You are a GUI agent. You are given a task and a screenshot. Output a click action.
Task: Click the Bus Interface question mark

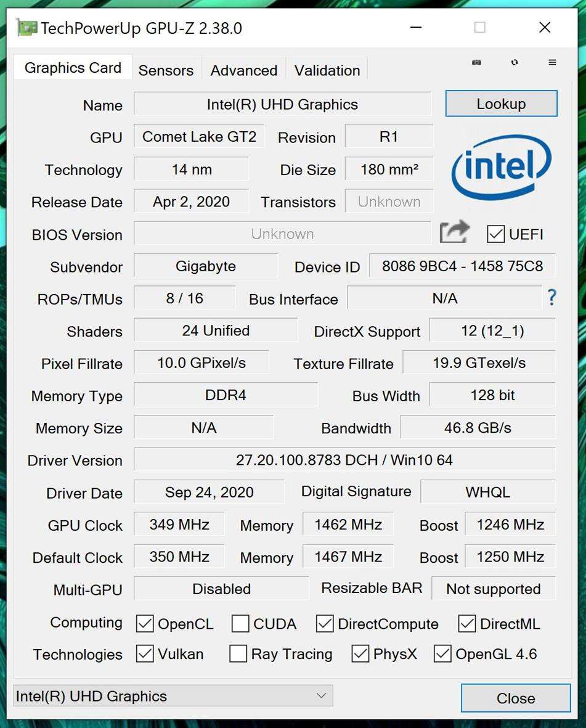click(x=551, y=298)
